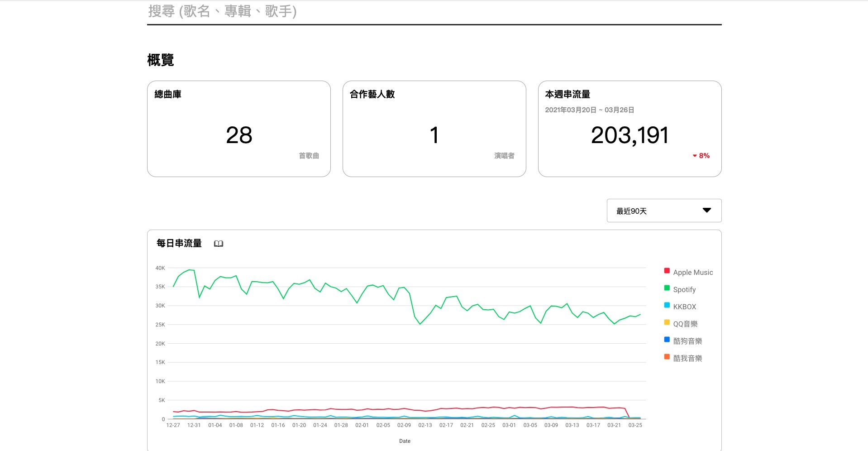The height and width of the screenshot is (451, 868).
Task: Click the 合作藝人數 card title
Action: coord(372,94)
